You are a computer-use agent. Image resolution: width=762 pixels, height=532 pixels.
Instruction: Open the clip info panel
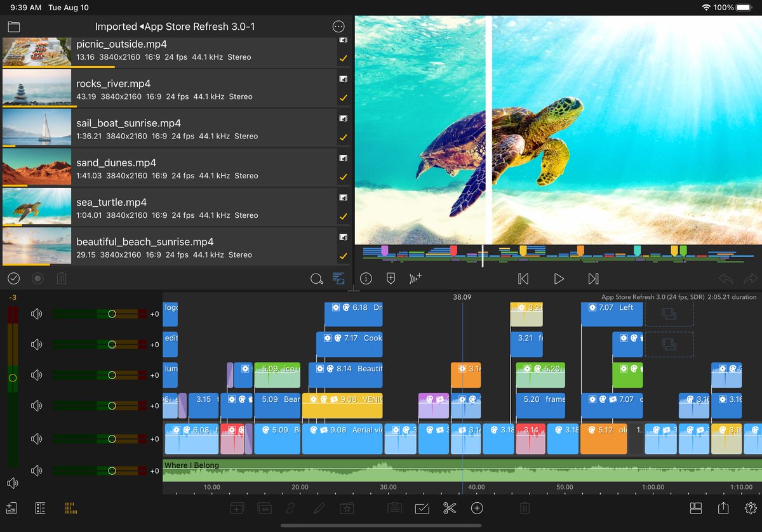point(366,278)
